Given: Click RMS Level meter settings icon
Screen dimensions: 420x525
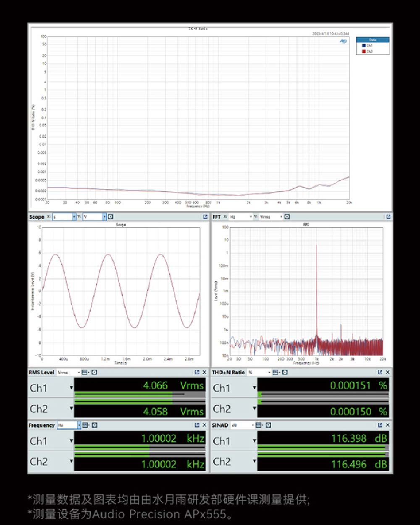Looking at the screenshot, I should [94, 372].
